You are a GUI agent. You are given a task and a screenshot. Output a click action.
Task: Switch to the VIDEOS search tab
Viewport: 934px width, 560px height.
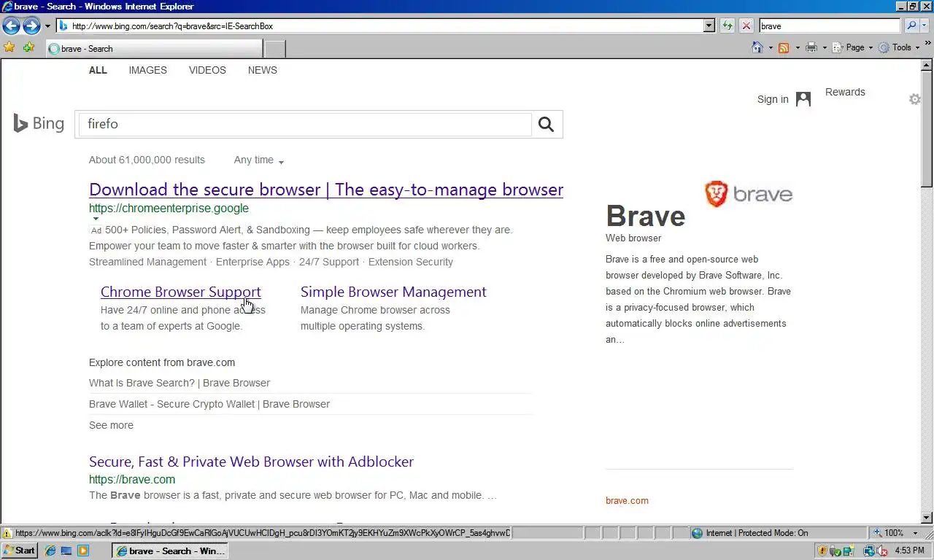click(207, 70)
